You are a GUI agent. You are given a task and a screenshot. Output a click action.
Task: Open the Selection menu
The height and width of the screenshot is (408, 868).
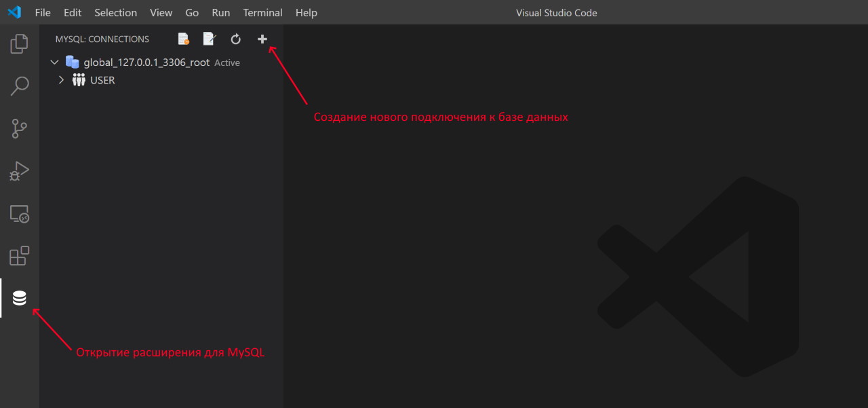click(115, 13)
